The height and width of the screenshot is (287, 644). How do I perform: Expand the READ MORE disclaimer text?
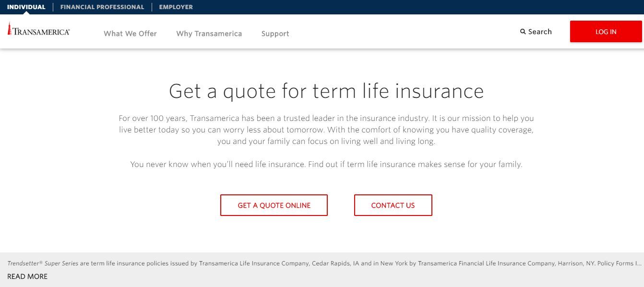pyautogui.click(x=27, y=276)
